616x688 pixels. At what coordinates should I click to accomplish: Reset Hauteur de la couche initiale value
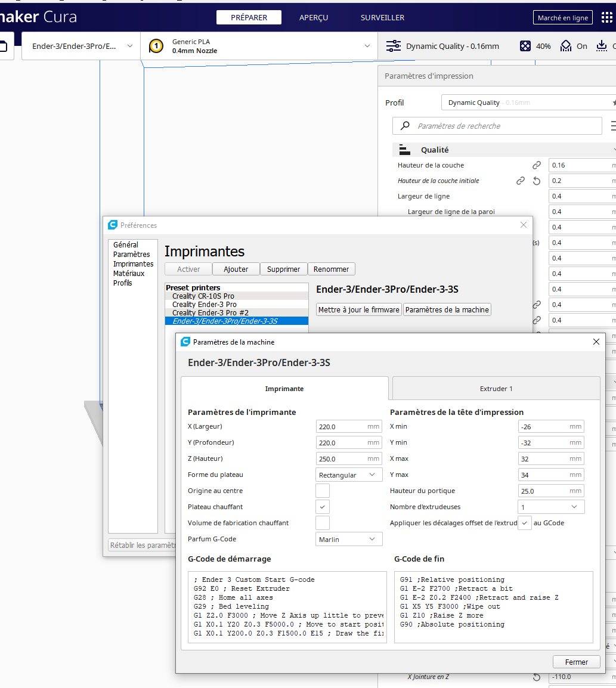[x=537, y=181]
